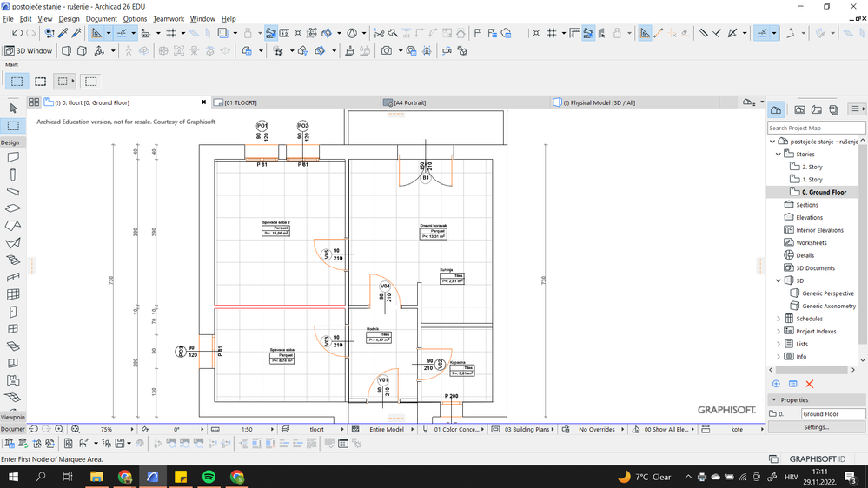Viewport: 868px width, 488px height.
Task: Select the 1. Story item in Navigator
Action: click(x=812, y=179)
